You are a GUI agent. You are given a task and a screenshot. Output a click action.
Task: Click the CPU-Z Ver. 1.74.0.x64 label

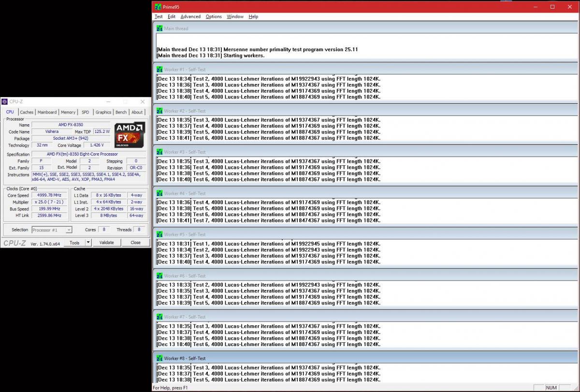click(45, 243)
